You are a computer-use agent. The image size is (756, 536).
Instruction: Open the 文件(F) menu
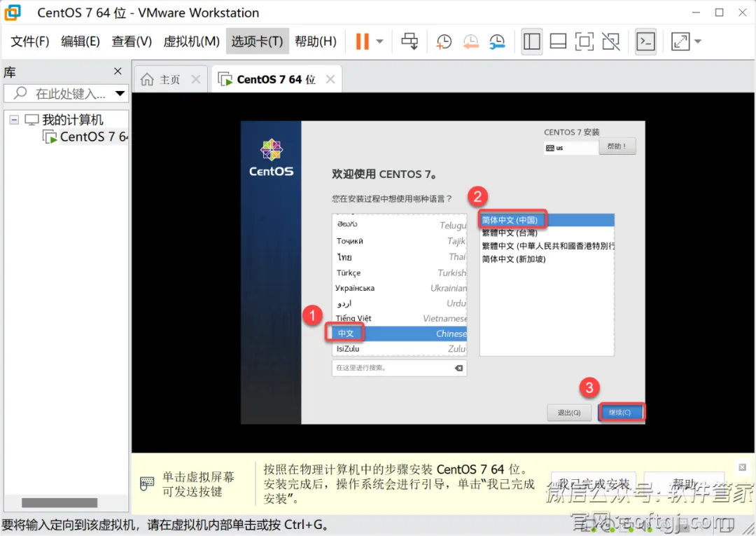[x=30, y=41]
